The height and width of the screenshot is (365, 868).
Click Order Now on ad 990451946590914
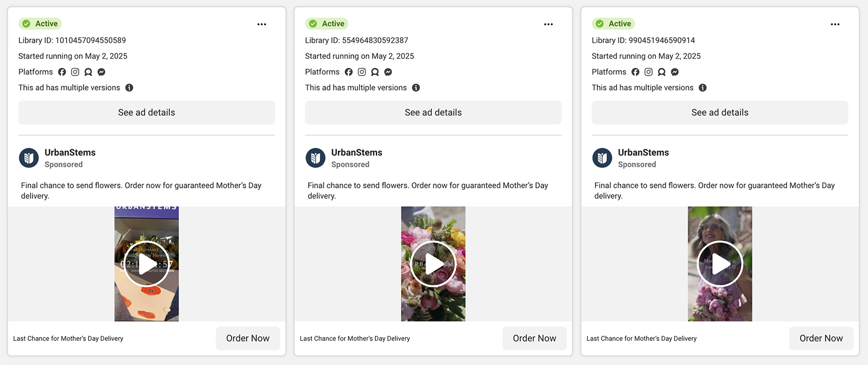[x=821, y=338]
